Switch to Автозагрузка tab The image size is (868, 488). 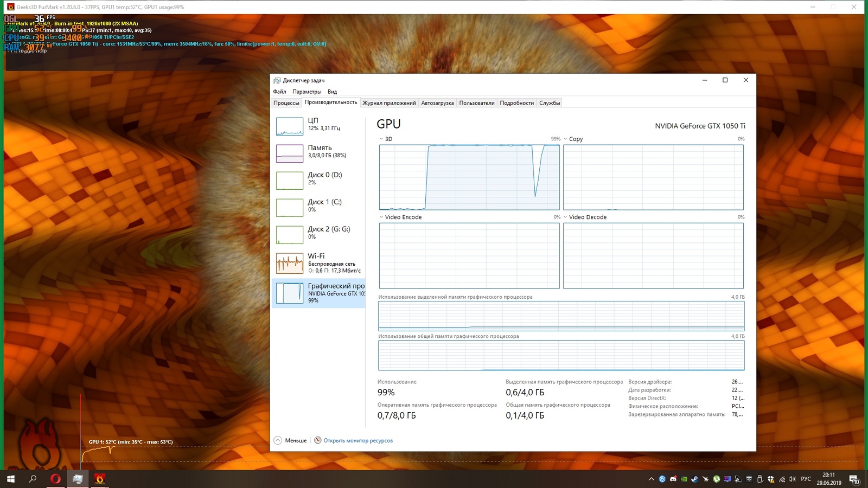point(437,103)
